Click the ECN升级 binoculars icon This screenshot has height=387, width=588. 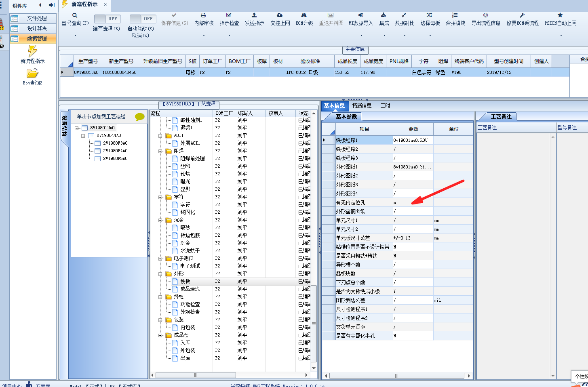point(304,15)
